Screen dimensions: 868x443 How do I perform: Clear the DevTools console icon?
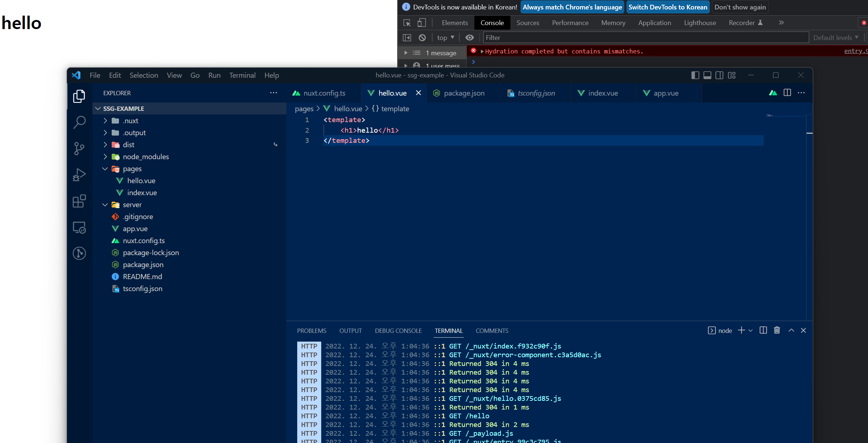[422, 38]
